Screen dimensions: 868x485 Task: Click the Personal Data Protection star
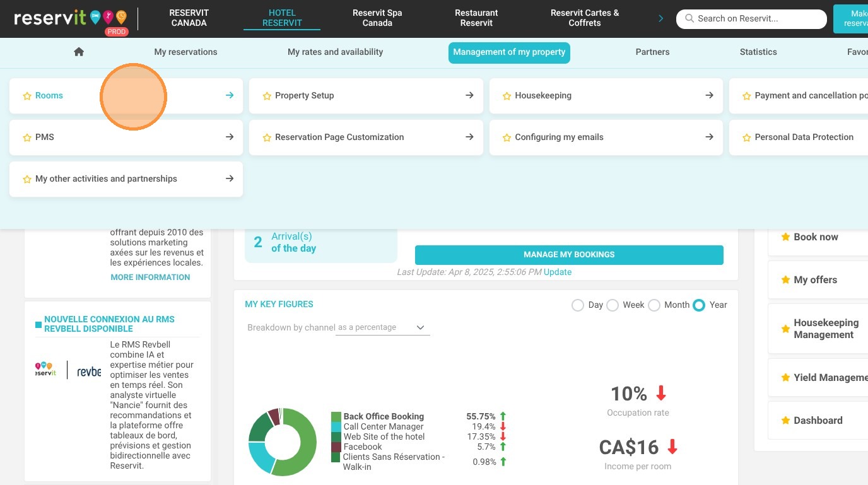[747, 137]
